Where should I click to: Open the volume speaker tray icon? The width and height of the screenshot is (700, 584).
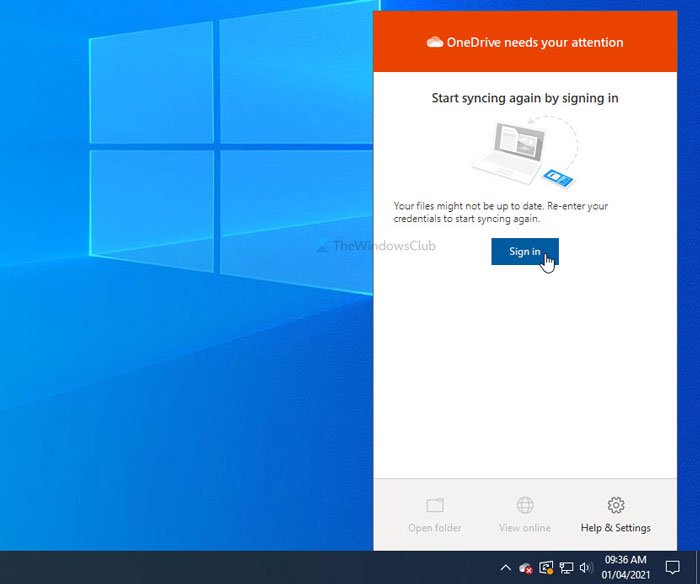point(585,568)
